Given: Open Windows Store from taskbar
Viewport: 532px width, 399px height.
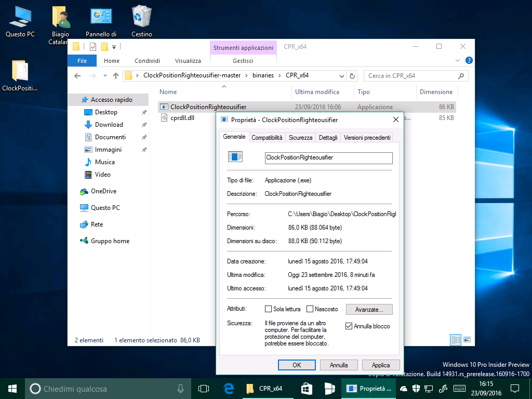Looking at the screenshot, I should point(307,389).
